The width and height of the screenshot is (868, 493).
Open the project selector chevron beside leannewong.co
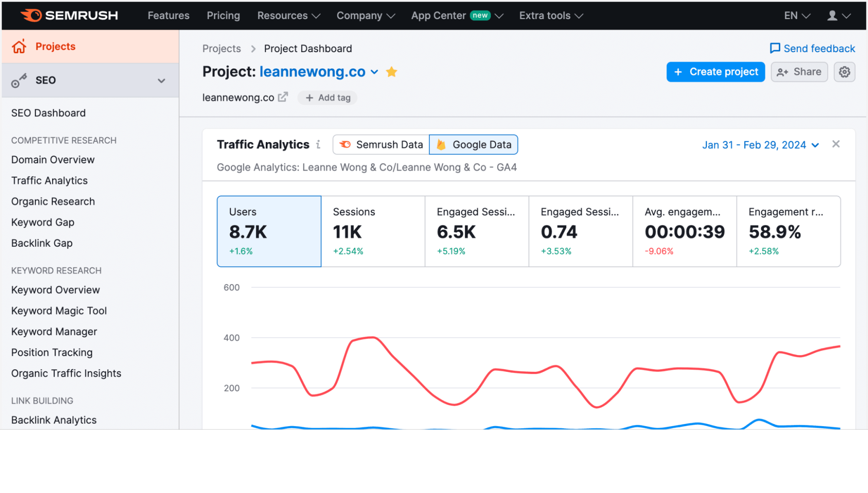point(374,72)
